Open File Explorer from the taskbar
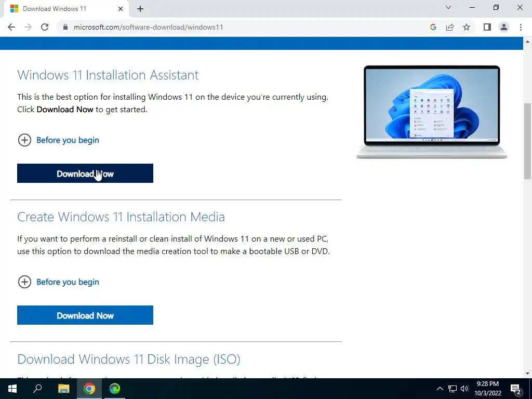Viewport: 532px width, 399px height. pyautogui.click(x=63, y=389)
